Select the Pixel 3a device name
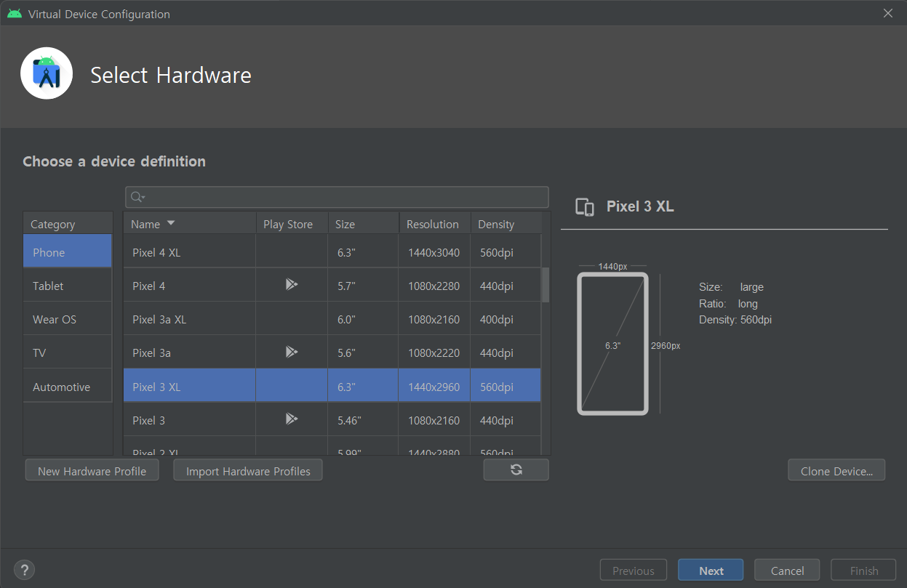The height and width of the screenshot is (588, 907). tap(151, 353)
